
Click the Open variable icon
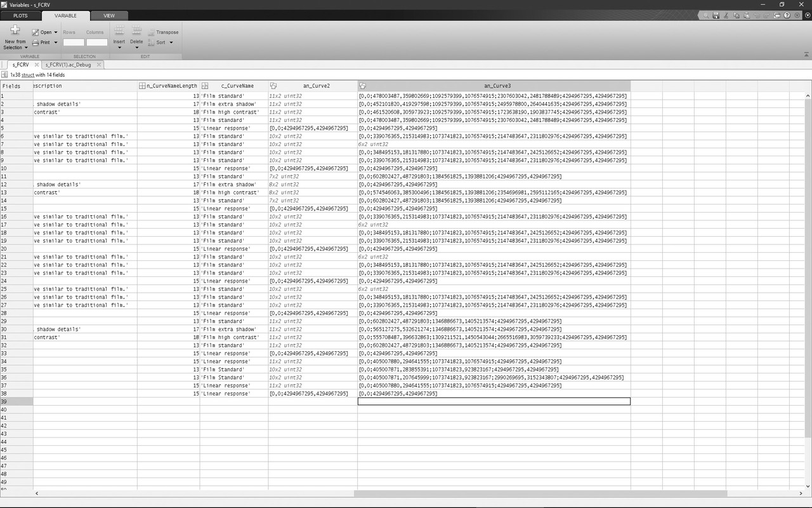36,32
